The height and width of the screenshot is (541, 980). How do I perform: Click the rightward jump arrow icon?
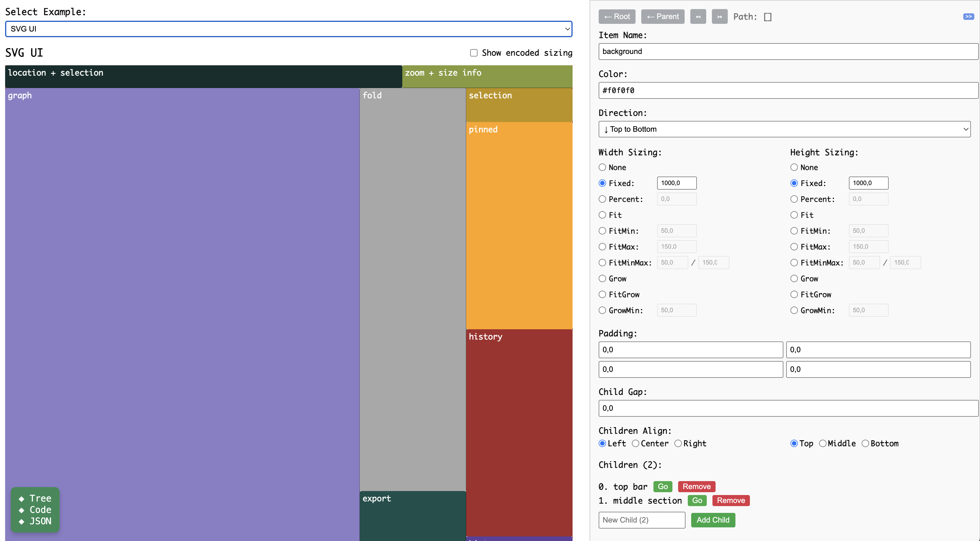[720, 16]
